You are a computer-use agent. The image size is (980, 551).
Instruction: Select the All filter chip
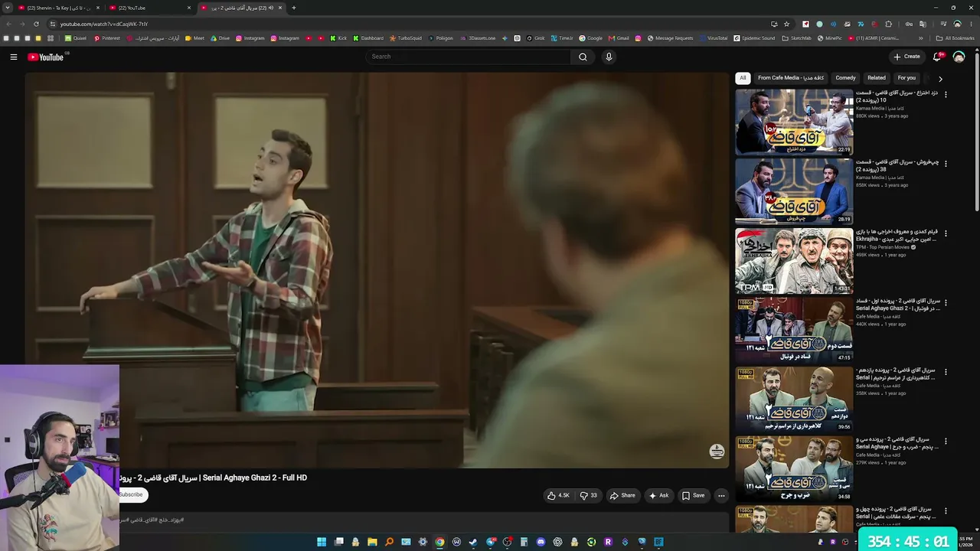pyautogui.click(x=742, y=78)
